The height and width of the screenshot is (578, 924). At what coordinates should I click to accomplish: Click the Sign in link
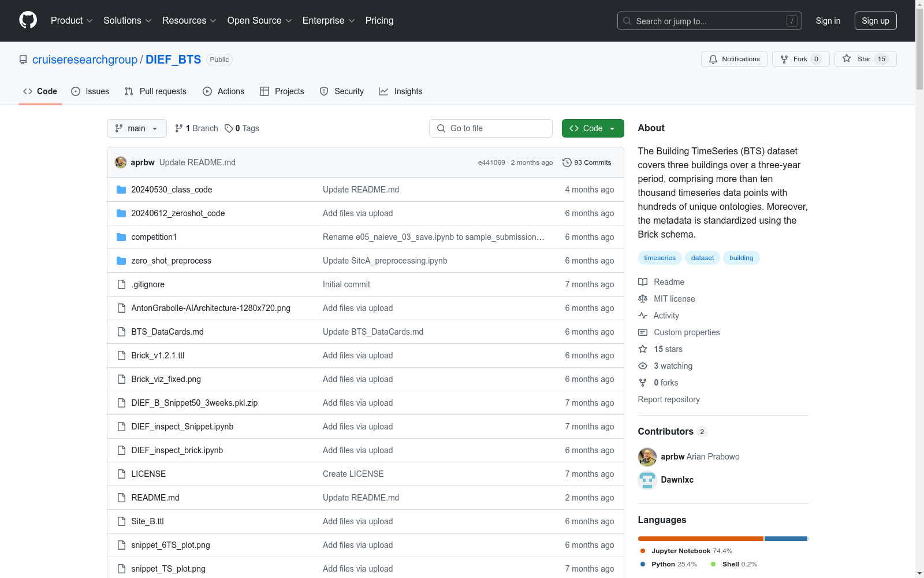828,21
